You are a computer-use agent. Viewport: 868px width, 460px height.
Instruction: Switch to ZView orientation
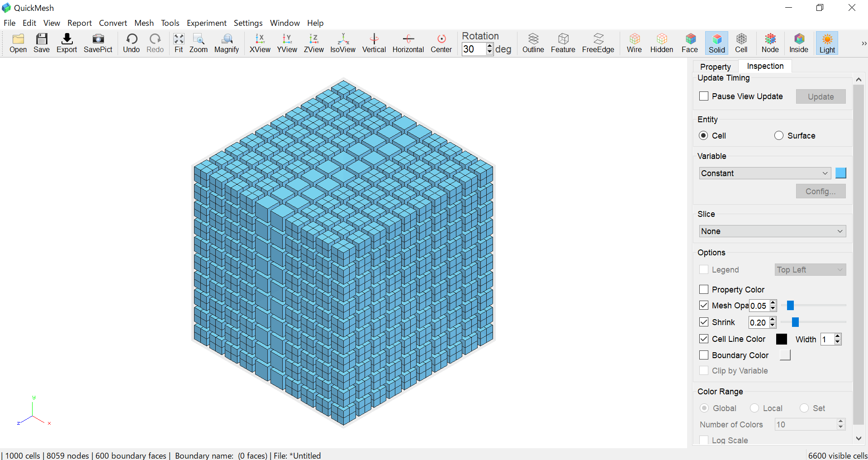(x=313, y=43)
